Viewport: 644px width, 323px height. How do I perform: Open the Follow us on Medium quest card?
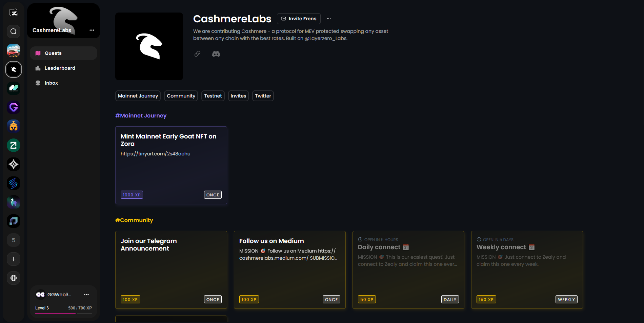pyautogui.click(x=289, y=270)
